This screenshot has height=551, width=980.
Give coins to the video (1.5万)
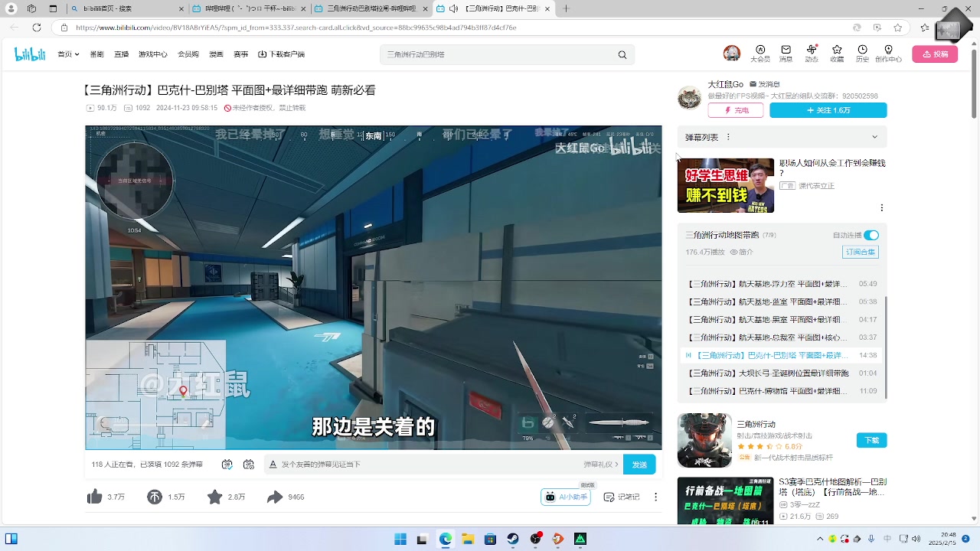tap(155, 497)
